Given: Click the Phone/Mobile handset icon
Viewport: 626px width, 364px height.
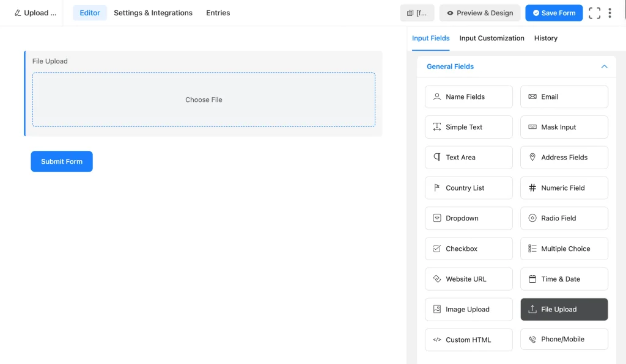Looking at the screenshot, I should click(532, 340).
